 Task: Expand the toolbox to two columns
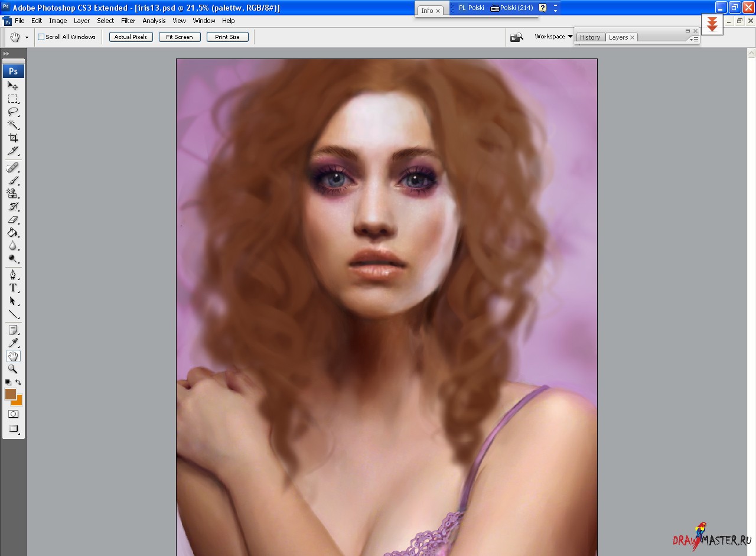(6, 54)
